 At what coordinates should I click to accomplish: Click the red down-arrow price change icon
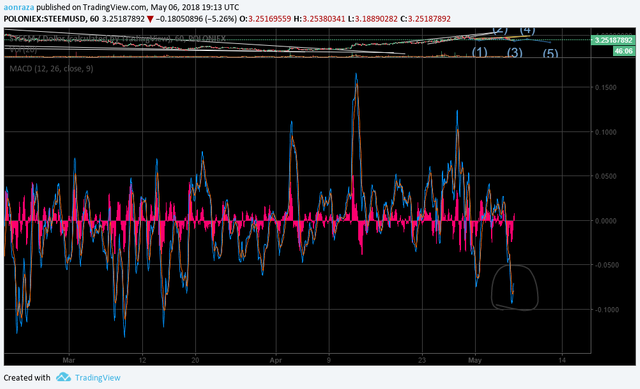click(x=150, y=19)
